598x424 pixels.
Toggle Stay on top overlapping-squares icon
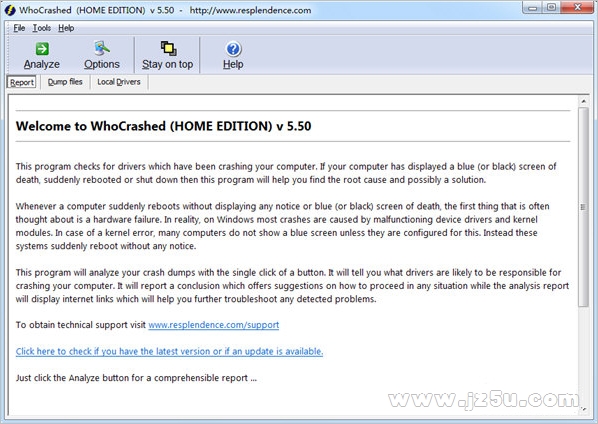[x=168, y=48]
